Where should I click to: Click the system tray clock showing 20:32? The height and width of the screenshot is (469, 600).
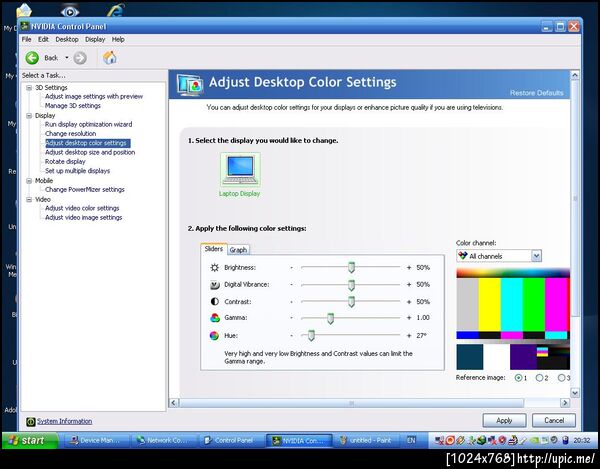pyautogui.click(x=582, y=441)
